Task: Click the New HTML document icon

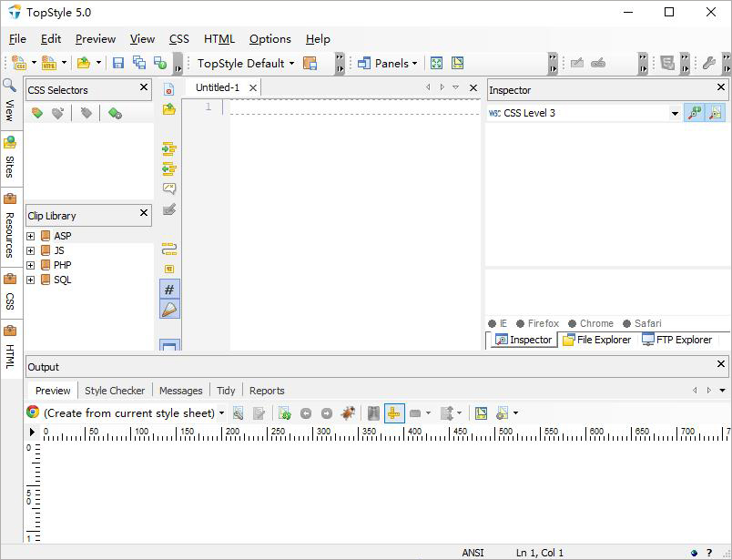Action: coord(49,63)
